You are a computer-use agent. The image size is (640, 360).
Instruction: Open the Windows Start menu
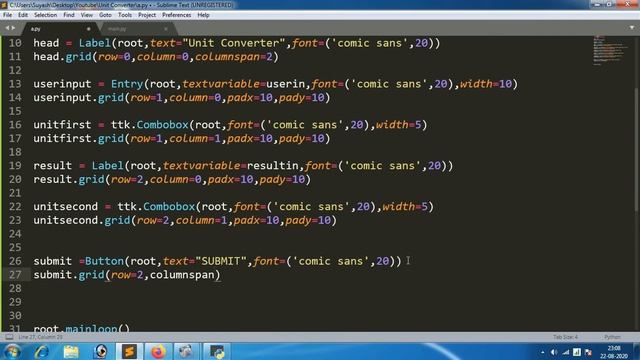pos(12,352)
